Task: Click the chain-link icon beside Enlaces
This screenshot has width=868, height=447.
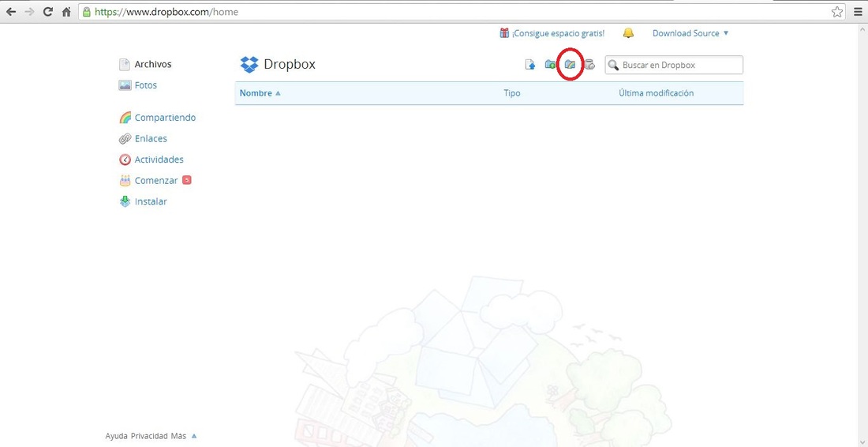Action: (x=125, y=139)
